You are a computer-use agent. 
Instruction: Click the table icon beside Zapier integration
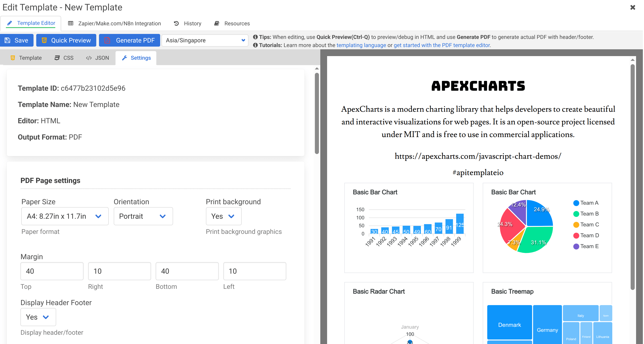(71, 24)
